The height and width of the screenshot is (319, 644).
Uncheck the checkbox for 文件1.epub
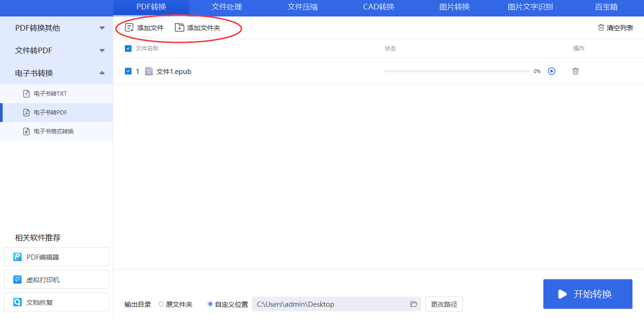(x=128, y=71)
